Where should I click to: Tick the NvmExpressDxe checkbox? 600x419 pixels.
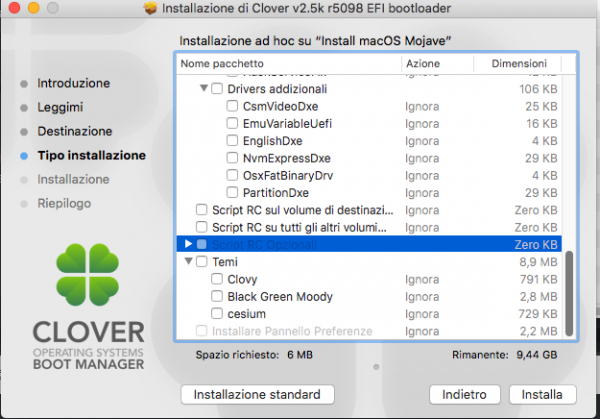232,158
